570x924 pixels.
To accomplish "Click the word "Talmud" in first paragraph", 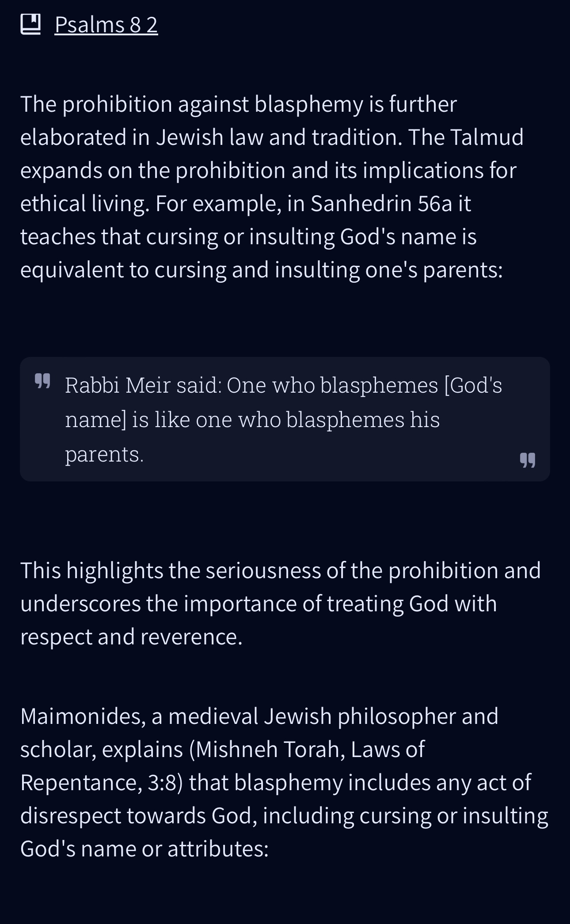I will (487, 137).
